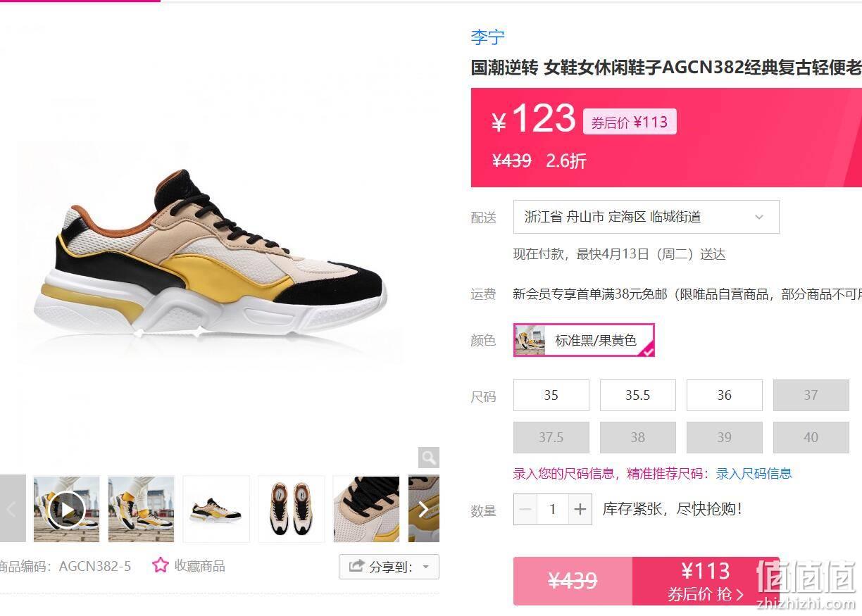Select size 35

click(551, 395)
